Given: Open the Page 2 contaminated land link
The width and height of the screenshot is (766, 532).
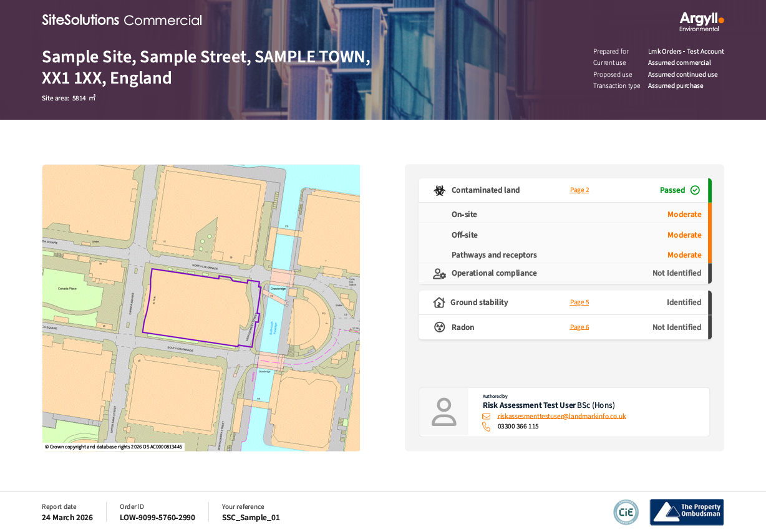Looking at the screenshot, I should [579, 190].
